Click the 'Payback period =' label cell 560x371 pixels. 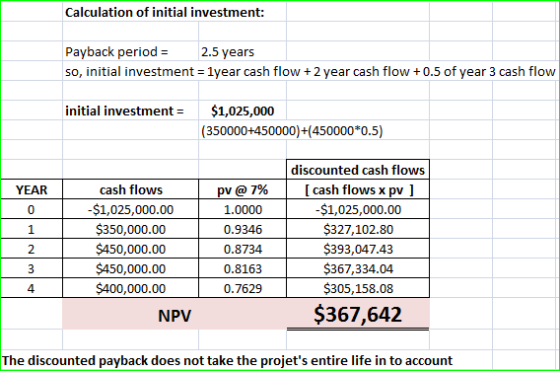coord(116,52)
